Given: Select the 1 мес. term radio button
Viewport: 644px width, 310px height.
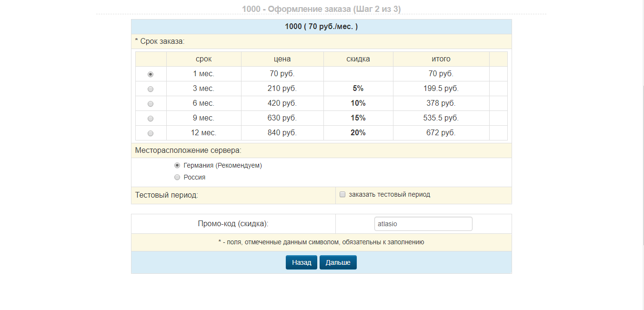Looking at the screenshot, I should [151, 74].
